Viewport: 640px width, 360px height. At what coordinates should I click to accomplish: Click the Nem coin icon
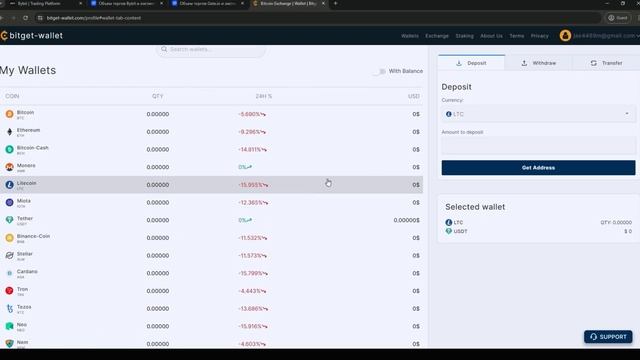click(9, 344)
